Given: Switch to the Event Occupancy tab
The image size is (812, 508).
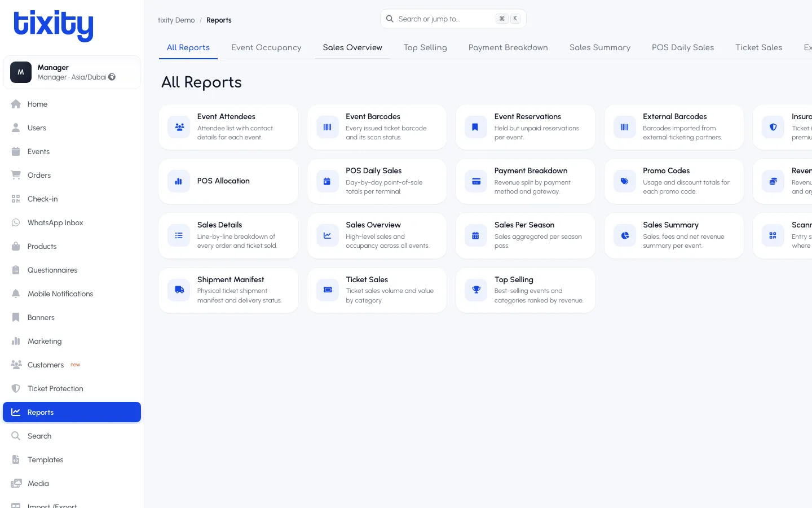Looking at the screenshot, I should [x=266, y=47].
